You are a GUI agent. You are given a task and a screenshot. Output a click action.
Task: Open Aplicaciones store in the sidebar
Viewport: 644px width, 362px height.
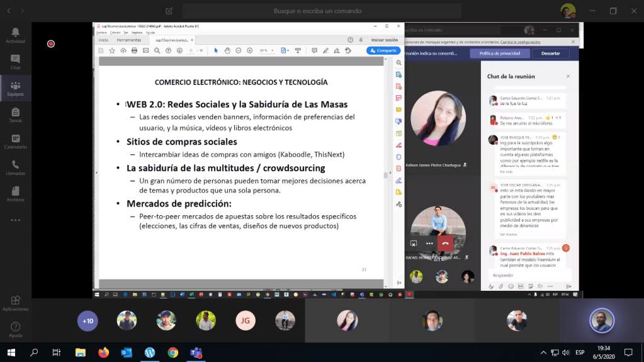tap(15, 303)
